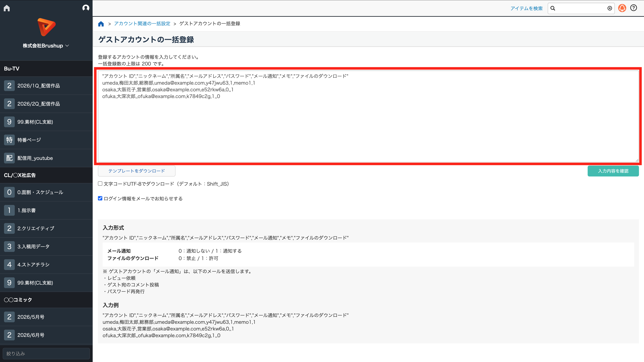This screenshot has width=644, height=362.
Task: Click the magnifier icon in search box
Action: coord(553,8)
